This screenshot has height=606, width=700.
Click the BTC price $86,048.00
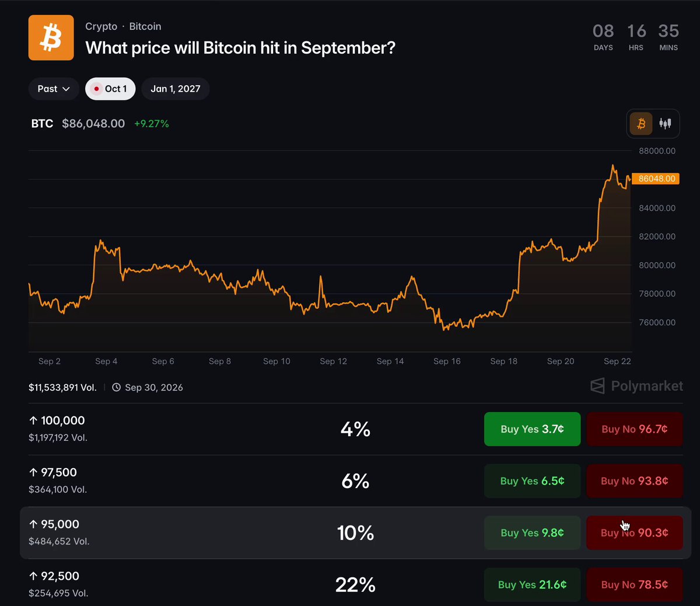pyautogui.click(x=93, y=124)
